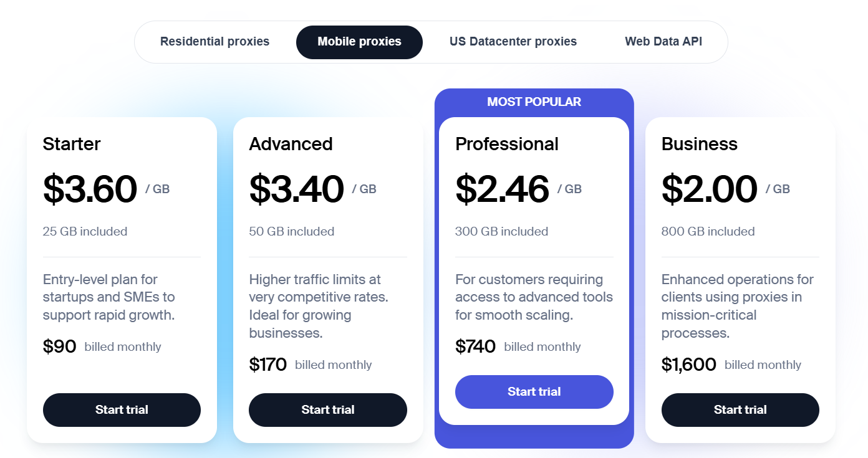This screenshot has height=458, width=868.
Task: Click the $3.40 per GB price
Action: [297, 189]
